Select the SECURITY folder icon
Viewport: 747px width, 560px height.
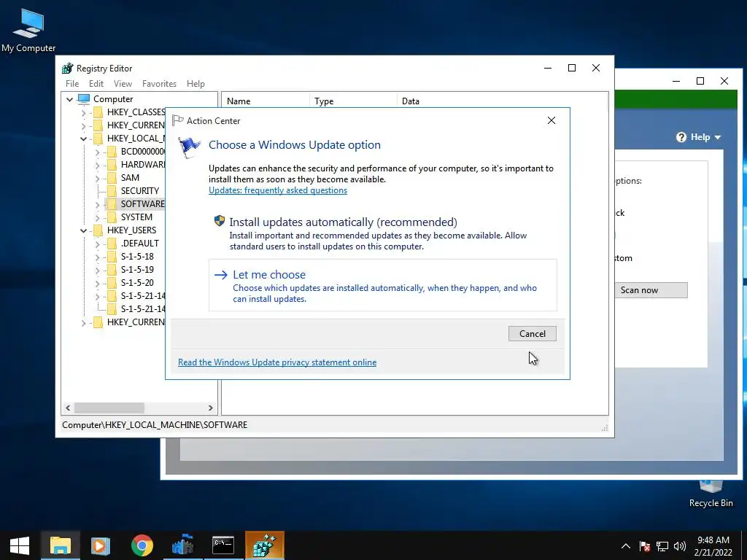point(112,191)
